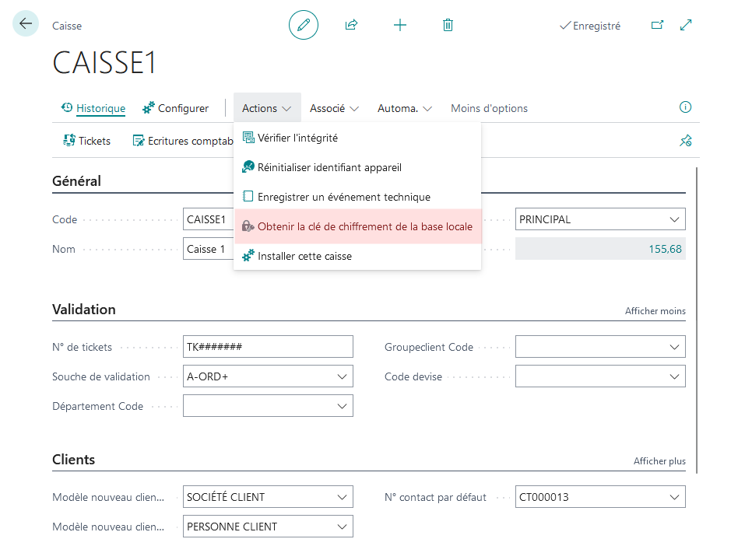
Task: Click the vertical page scrollbar
Action: click(x=697, y=320)
